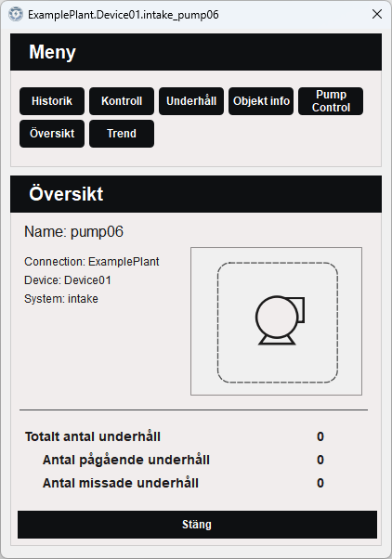Open the Historik menu button

(x=52, y=101)
